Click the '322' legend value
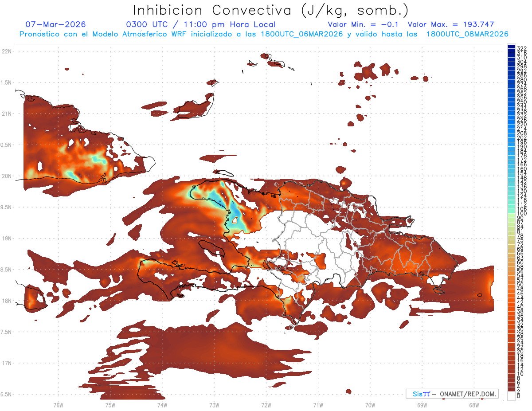Screen dimensions: 532x411 tap(521, 48)
